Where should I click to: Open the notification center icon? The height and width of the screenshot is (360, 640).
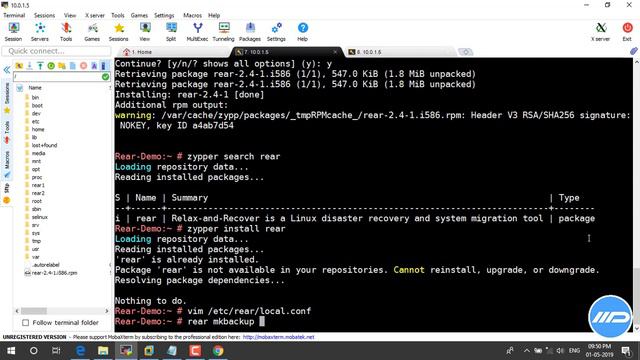[x=626, y=351]
